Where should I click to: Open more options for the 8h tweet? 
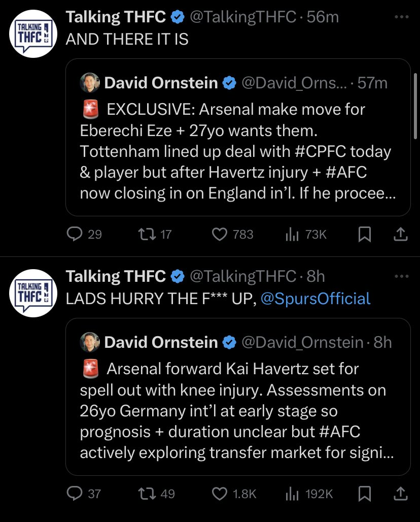click(401, 276)
